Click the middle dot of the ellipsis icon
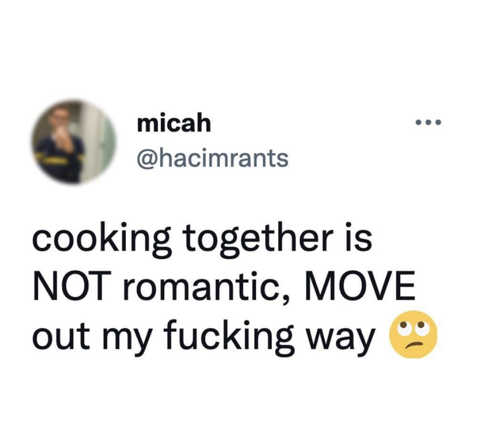This screenshot has width=477, height=448. pyautogui.click(x=428, y=123)
